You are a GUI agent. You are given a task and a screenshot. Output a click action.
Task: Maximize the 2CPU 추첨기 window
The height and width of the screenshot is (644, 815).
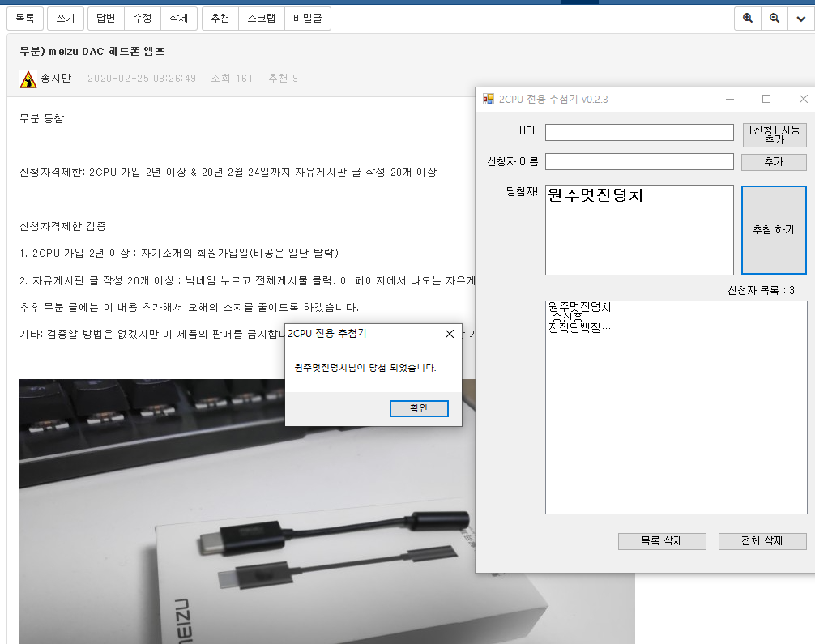(x=766, y=99)
